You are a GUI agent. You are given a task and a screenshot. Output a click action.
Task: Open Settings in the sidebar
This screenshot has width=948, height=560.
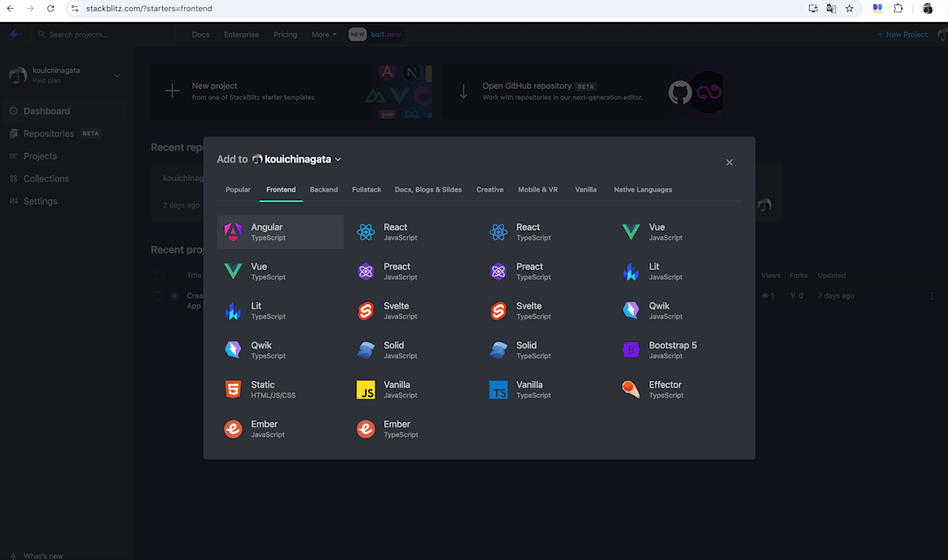(x=64, y=201)
